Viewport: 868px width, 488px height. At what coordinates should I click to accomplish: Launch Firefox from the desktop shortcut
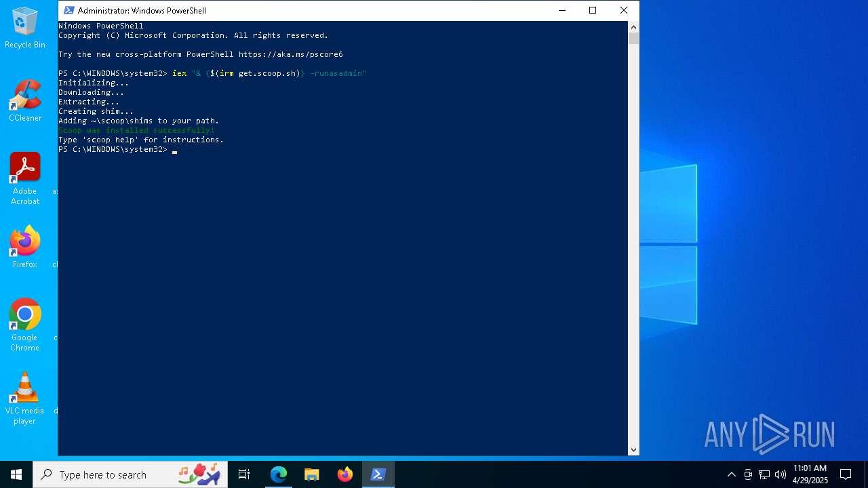25,247
